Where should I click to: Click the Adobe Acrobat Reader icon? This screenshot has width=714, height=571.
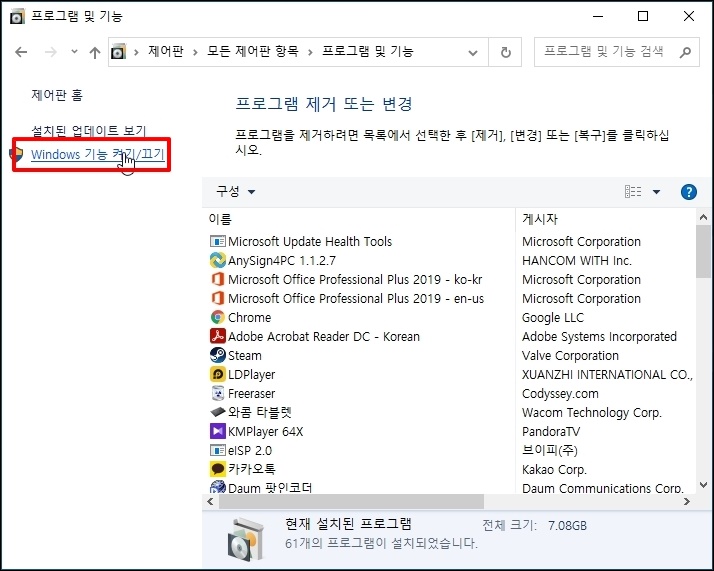pyautogui.click(x=218, y=336)
